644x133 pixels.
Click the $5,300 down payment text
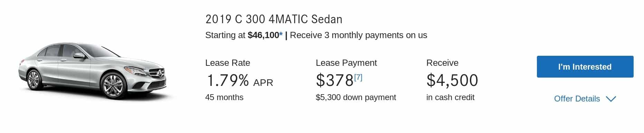[x=356, y=97]
